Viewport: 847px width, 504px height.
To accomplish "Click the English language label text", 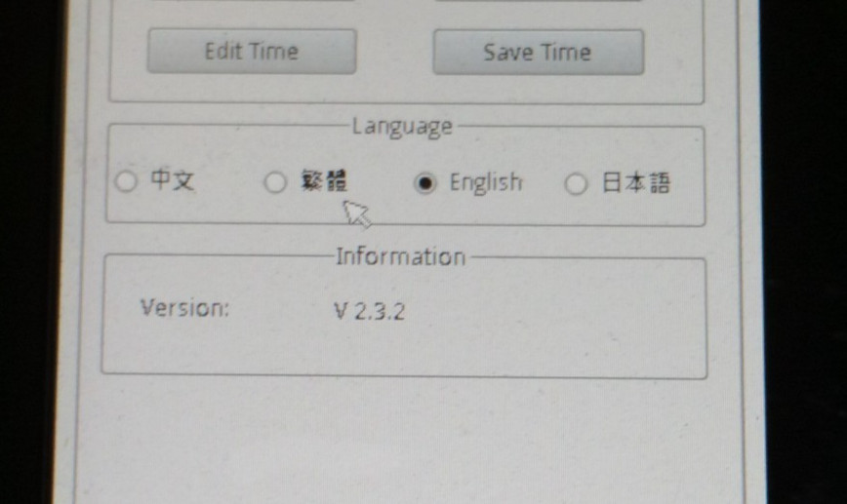I will tap(485, 183).
